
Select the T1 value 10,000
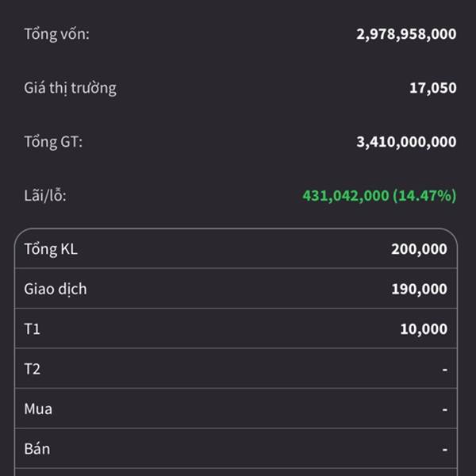[x=424, y=328]
